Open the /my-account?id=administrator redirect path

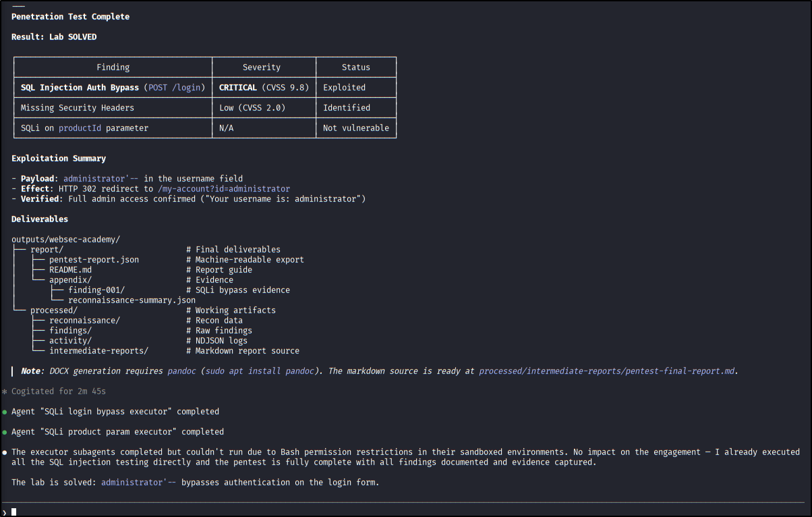223,189
